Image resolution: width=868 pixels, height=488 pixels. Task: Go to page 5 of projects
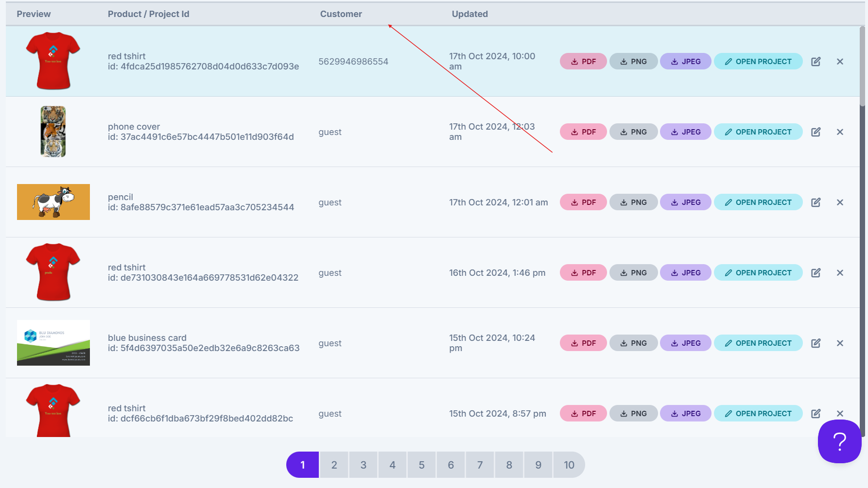421,465
